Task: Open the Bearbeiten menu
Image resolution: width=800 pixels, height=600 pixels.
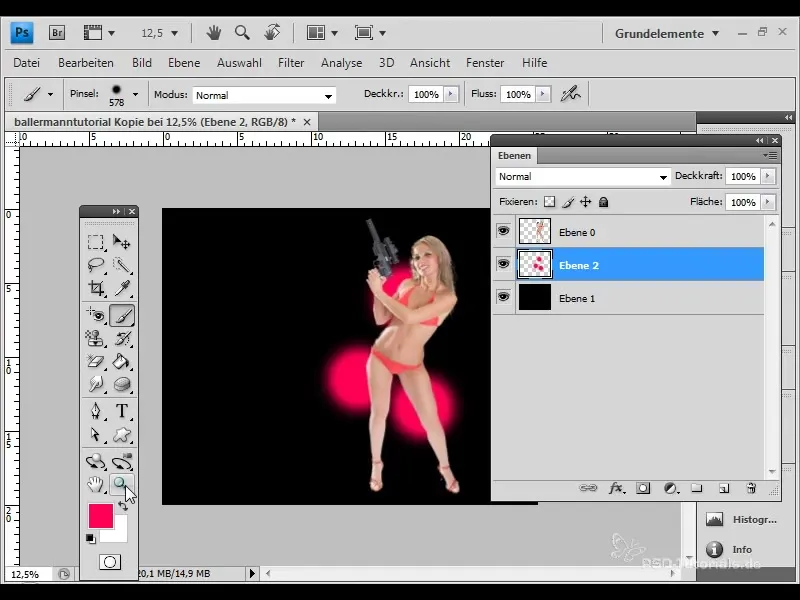Action: 86,63
